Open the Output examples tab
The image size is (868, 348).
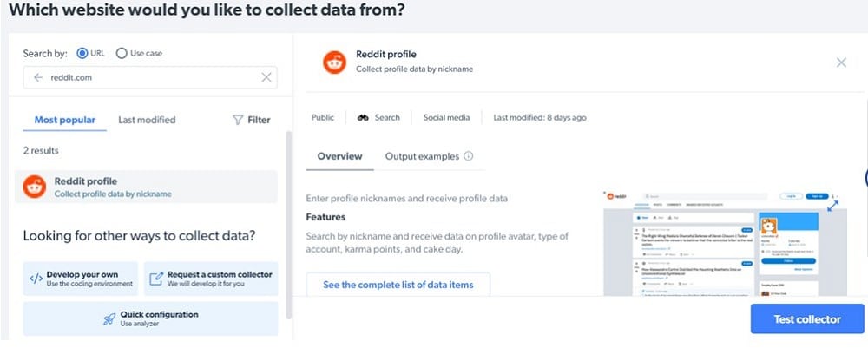[423, 156]
